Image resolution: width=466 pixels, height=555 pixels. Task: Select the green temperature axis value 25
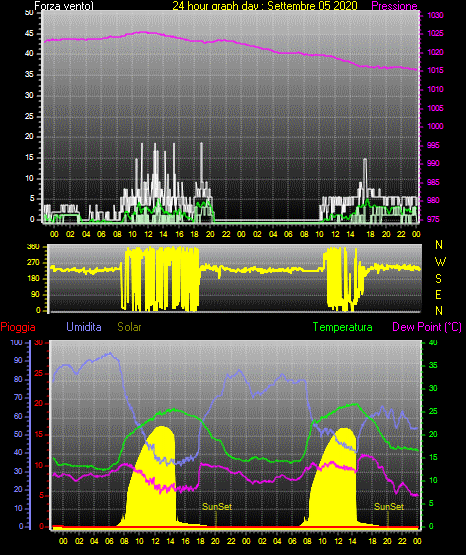[433, 411]
